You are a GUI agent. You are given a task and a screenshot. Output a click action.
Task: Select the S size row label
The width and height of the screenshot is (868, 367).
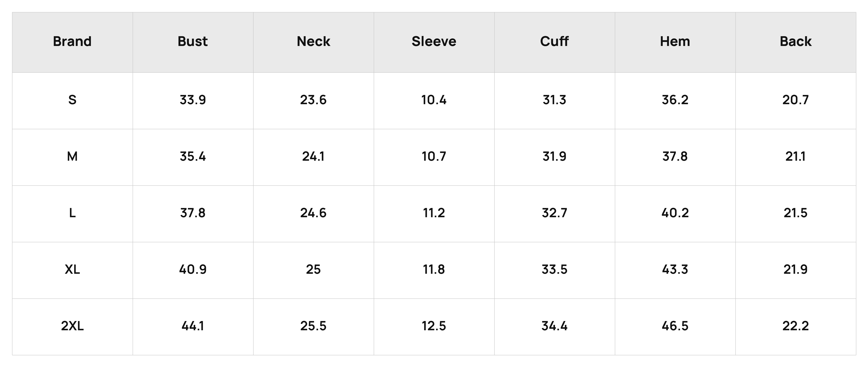pyautogui.click(x=73, y=100)
